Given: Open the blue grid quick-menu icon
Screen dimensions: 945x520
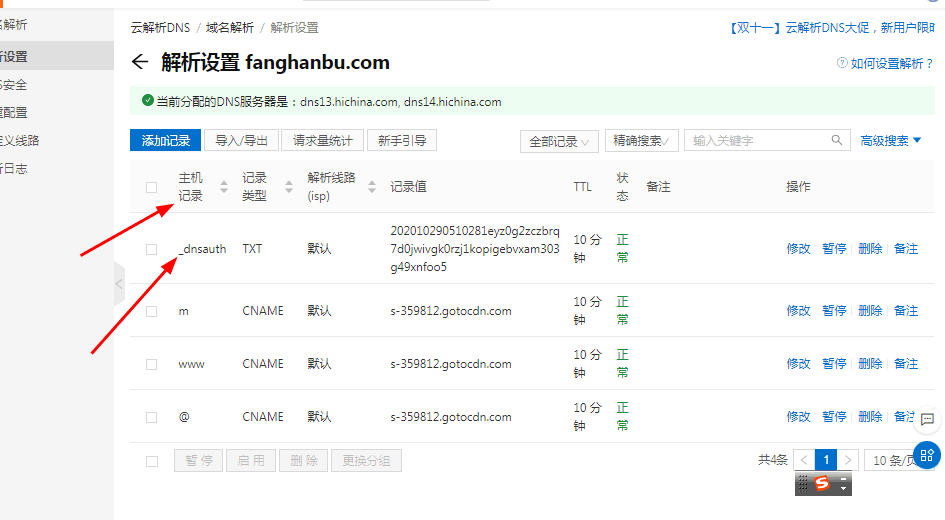Looking at the screenshot, I should click(x=927, y=455).
